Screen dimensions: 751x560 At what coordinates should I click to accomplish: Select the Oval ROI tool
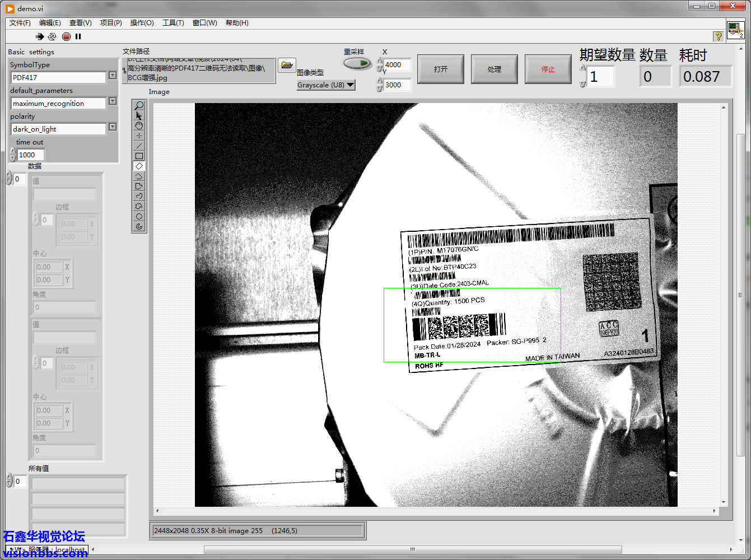[139, 216]
